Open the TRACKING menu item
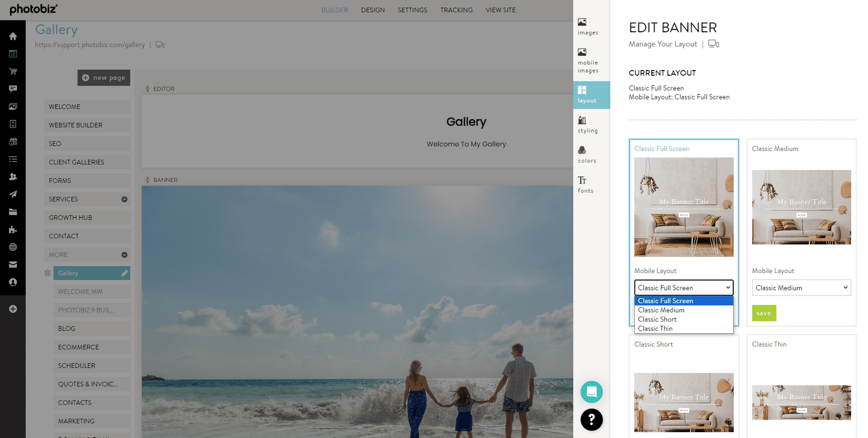This screenshot has height=438, width=868. pos(457,10)
